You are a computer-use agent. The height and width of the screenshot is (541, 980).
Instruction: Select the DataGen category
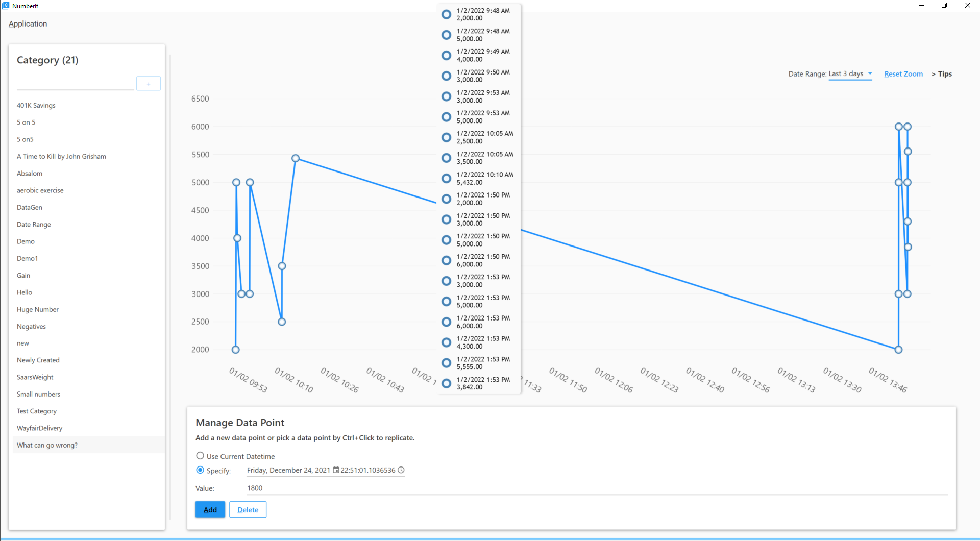[88, 207]
